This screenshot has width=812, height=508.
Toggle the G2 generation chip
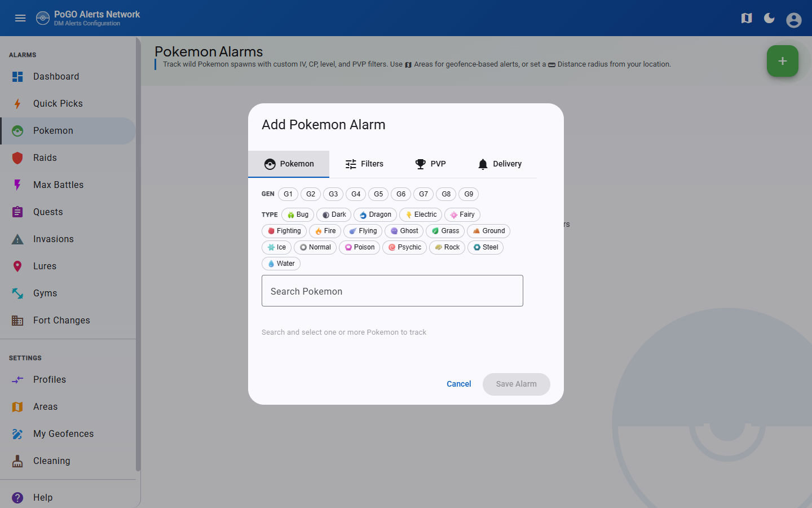(x=311, y=194)
